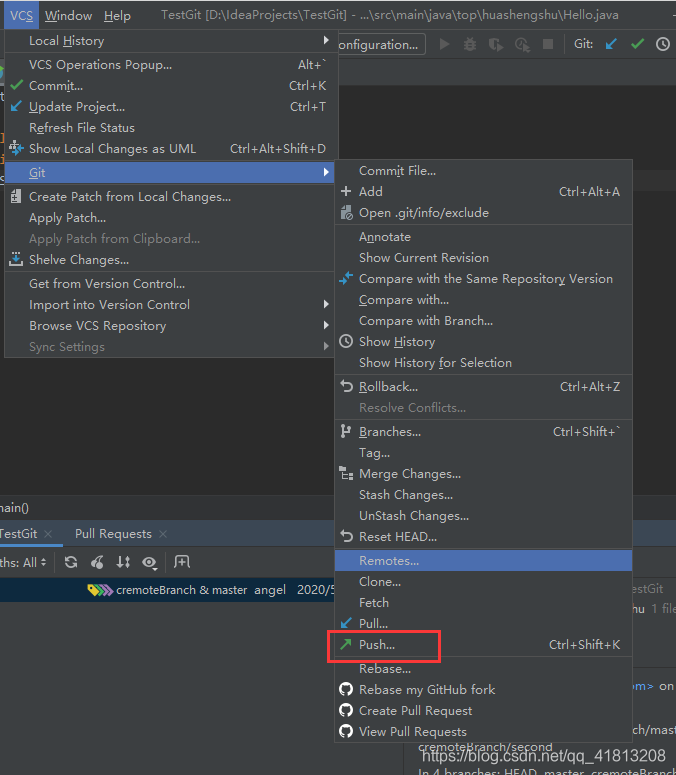
Task: Expand Import into Version Control submenu
Action: 169,304
